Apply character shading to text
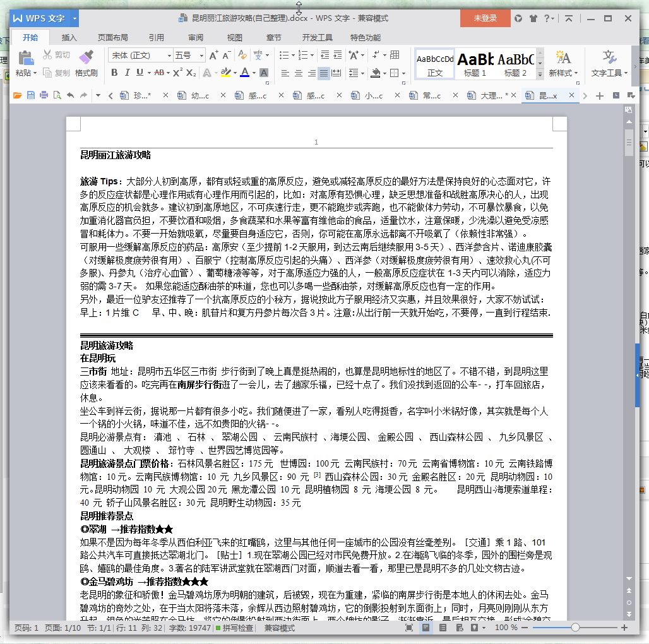649x644 pixels. pyautogui.click(x=264, y=73)
